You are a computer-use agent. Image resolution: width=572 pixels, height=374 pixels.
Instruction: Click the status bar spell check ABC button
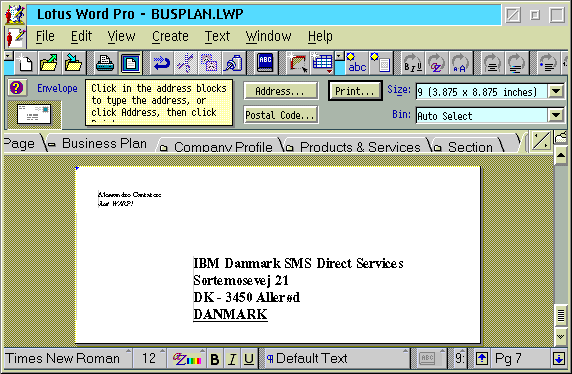428,358
